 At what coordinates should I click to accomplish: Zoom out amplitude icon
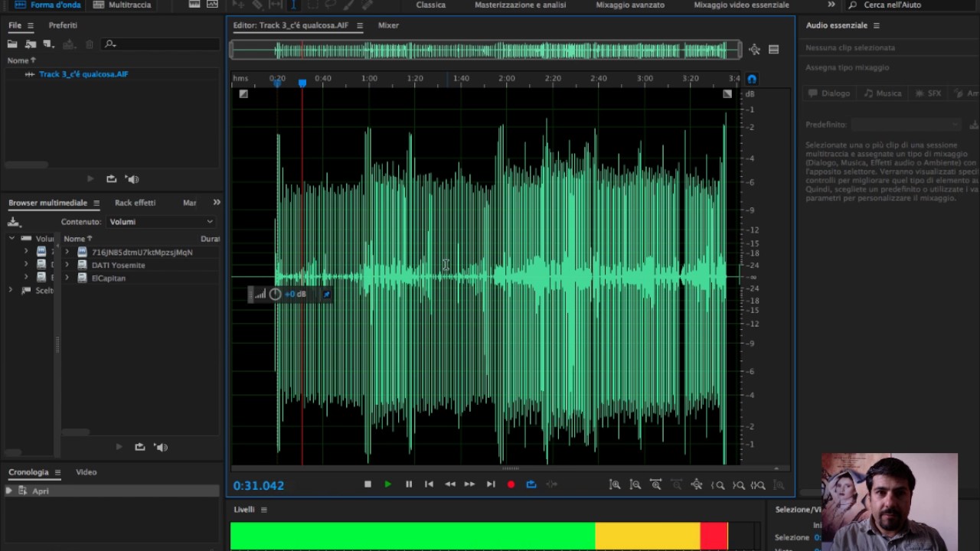[x=635, y=484]
